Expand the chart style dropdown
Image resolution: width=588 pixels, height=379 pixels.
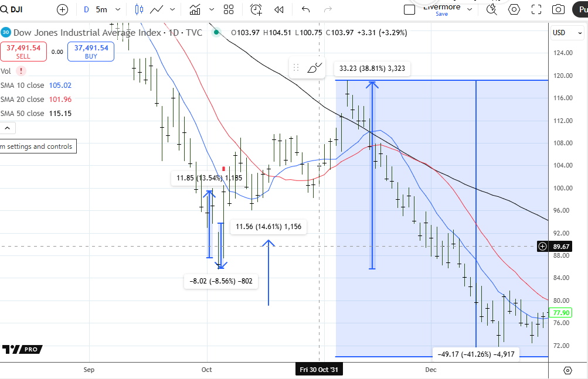tap(172, 10)
